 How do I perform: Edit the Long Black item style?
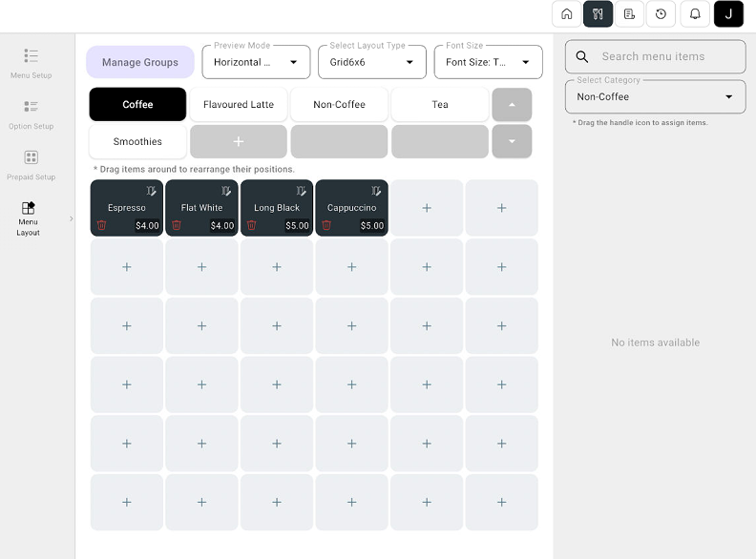point(301,191)
